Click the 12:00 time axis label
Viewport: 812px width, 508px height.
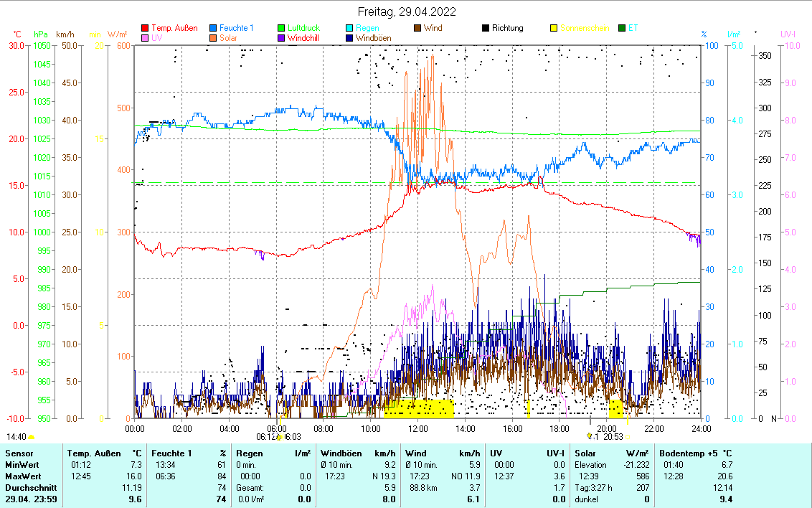(x=417, y=428)
